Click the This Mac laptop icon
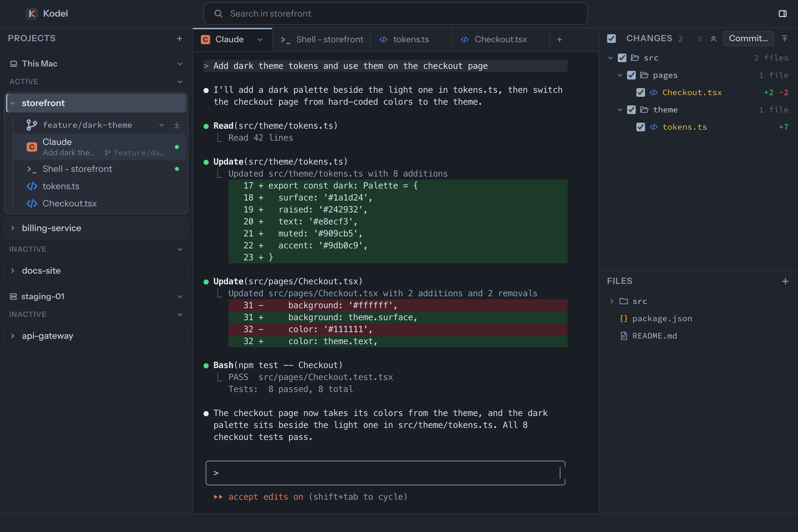This screenshot has height=532, width=798. click(14, 64)
